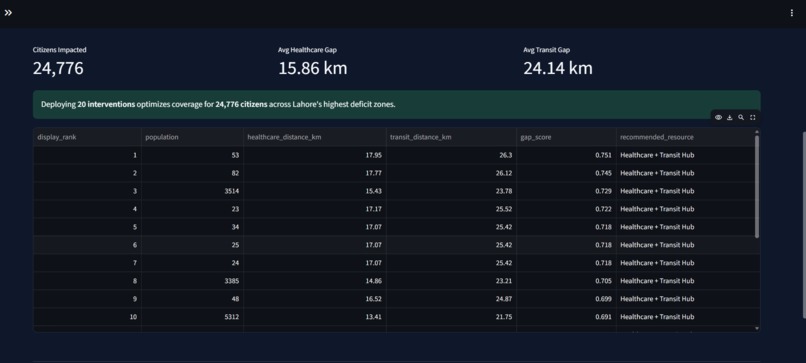Screen dimensions: 806x363
Task: Select transit distance cell 24.87
Action: [451, 299]
